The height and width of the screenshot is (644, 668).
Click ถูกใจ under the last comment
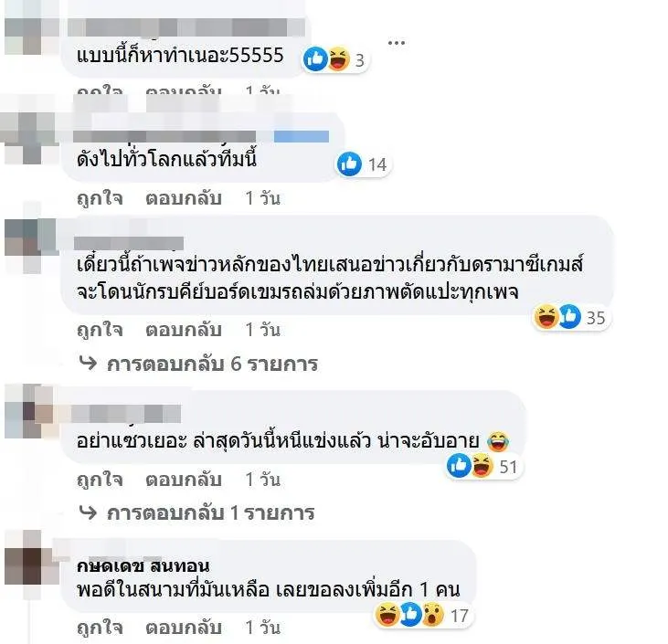[101, 628]
